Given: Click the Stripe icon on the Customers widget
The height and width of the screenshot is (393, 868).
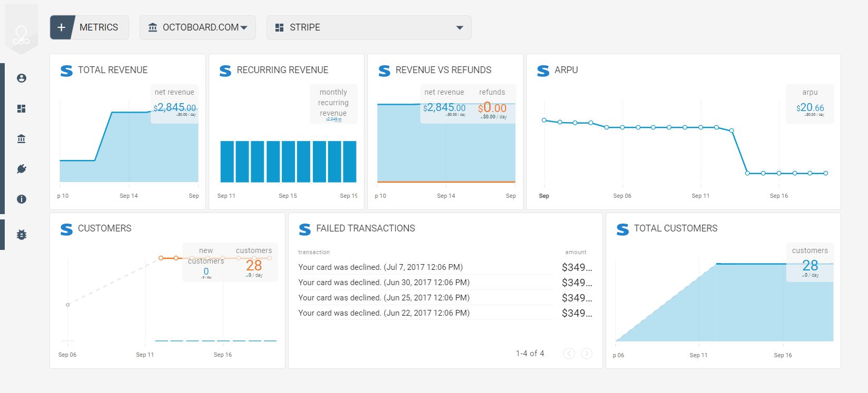Looking at the screenshot, I should (66, 229).
